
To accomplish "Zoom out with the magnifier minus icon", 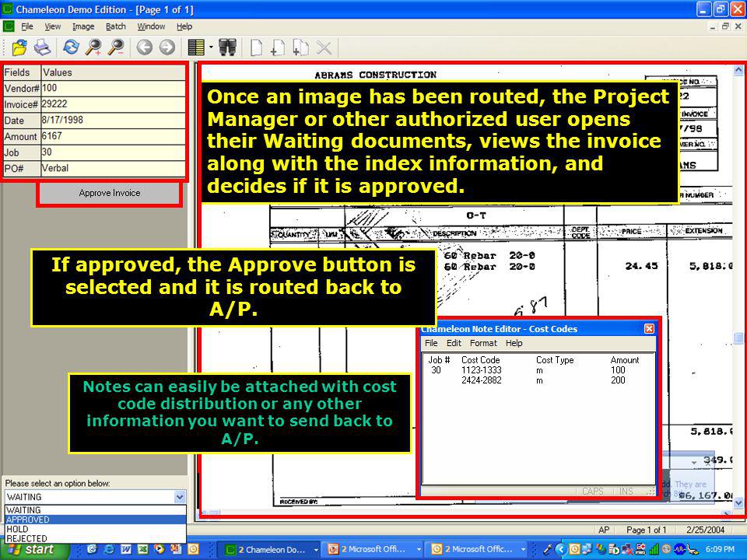I will [x=116, y=47].
